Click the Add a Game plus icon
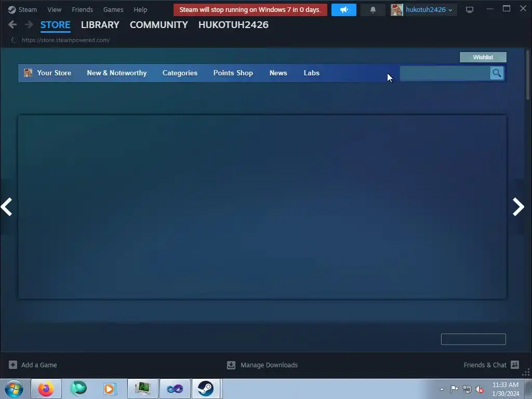This screenshot has height=399, width=532. 13,365
